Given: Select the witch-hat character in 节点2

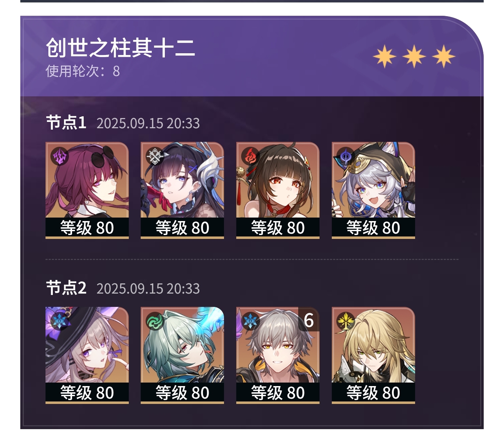Looking at the screenshot, I should point(87,355).
